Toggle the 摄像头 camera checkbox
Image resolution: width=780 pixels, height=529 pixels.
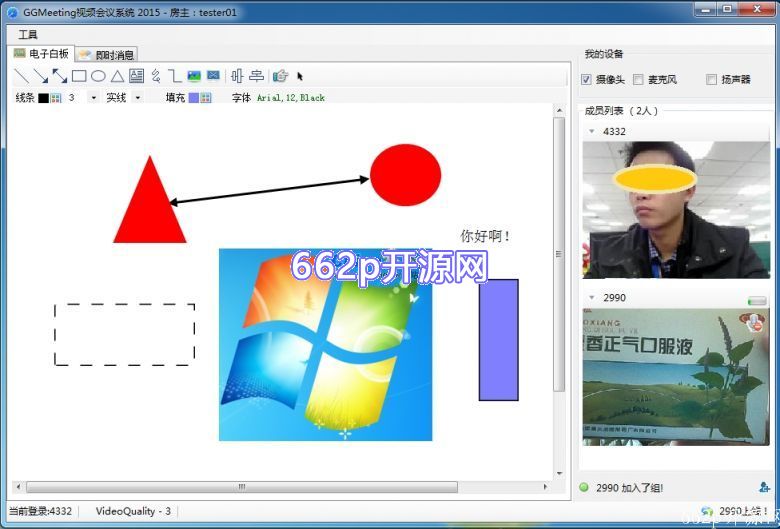(x=586, y=80)
